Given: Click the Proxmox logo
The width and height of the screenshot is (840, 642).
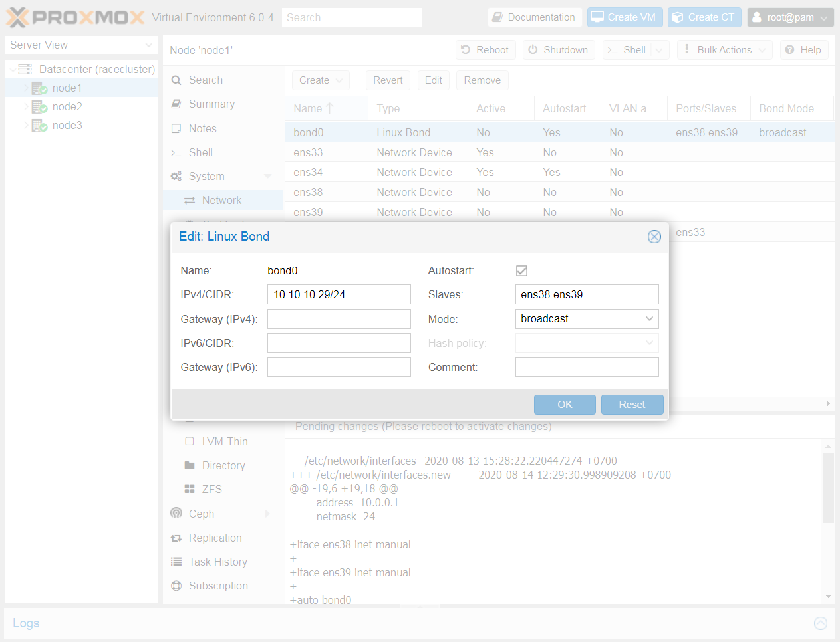Looking at the screenshot, I should coord(75,17).
